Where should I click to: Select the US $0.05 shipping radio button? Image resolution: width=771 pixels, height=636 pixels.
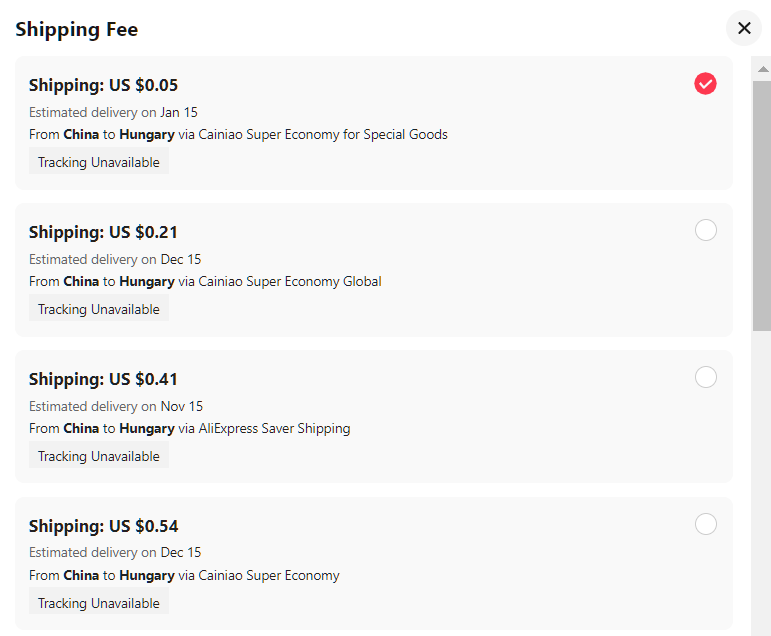pos(705,84)
